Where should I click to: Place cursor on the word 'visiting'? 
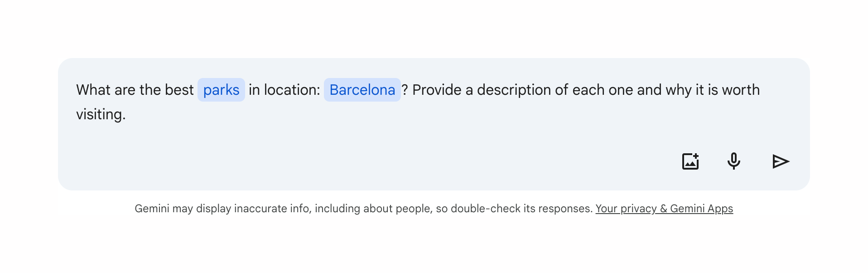100,114
